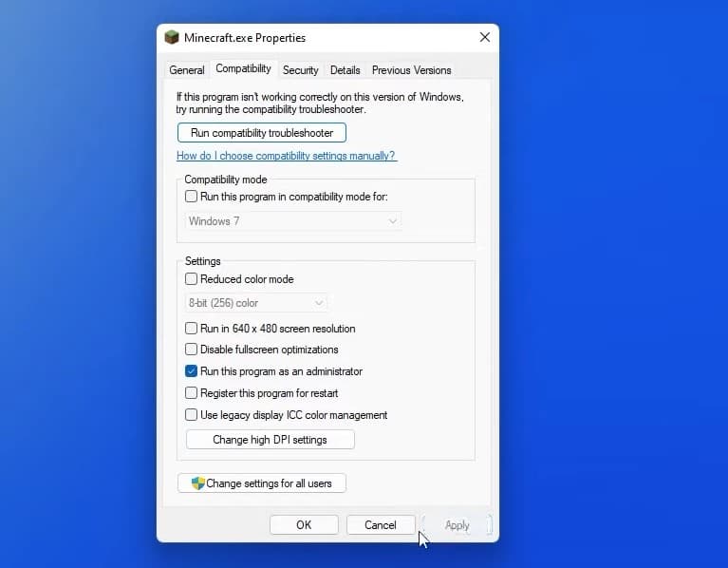
Task: Open Change high DPI settings
Action: pyautogui.click(x=271, y=440)
